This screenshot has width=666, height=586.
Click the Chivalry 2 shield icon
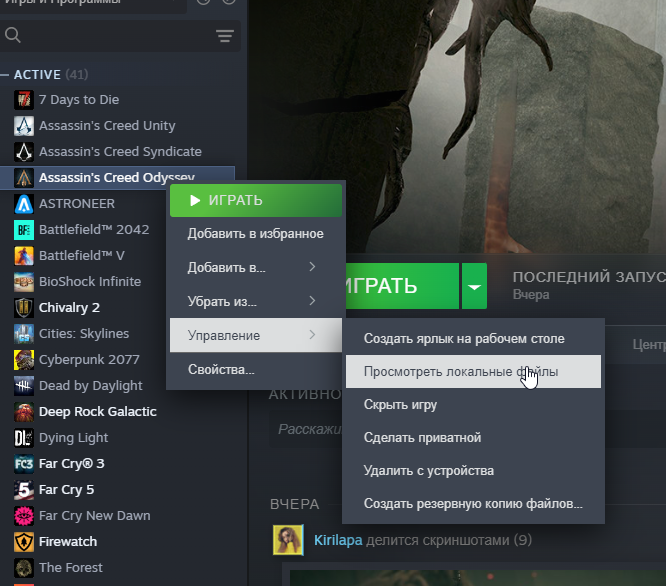click(x=24, y=307)
